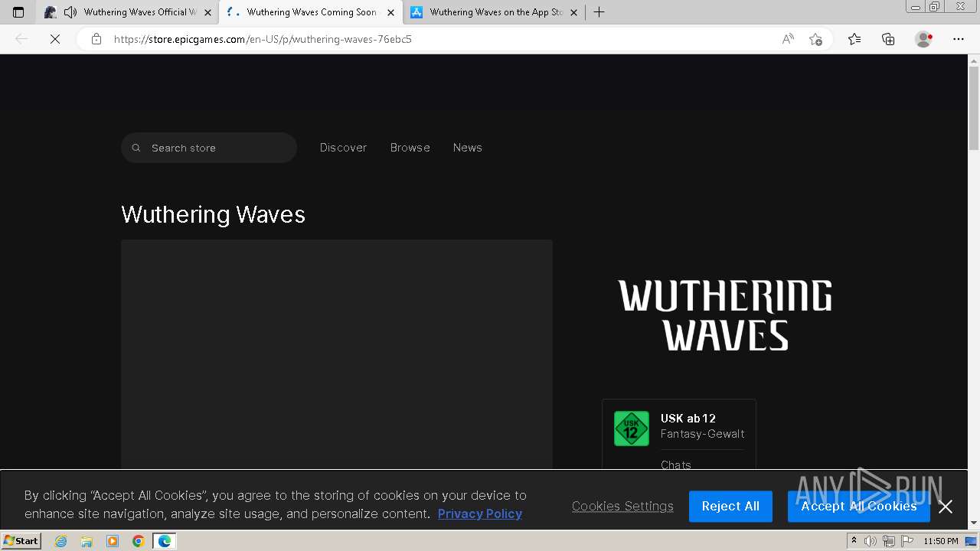Open the Privacy Policy link
Viewport: 980px width, 551px height.
[x=480, y=514]
